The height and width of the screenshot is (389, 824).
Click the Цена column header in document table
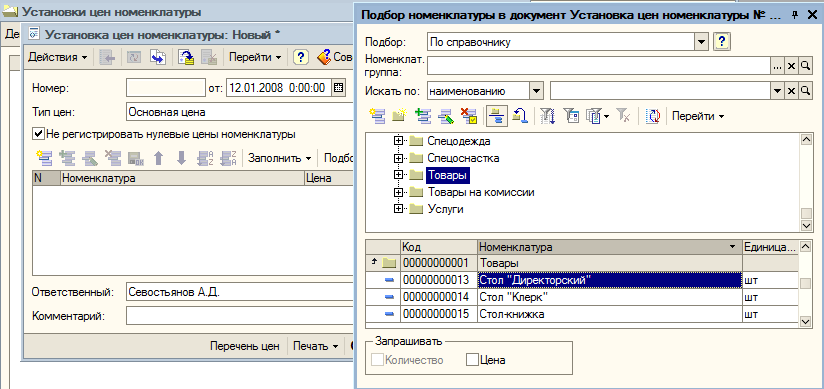pyautogui.click(x=329, y=178)
